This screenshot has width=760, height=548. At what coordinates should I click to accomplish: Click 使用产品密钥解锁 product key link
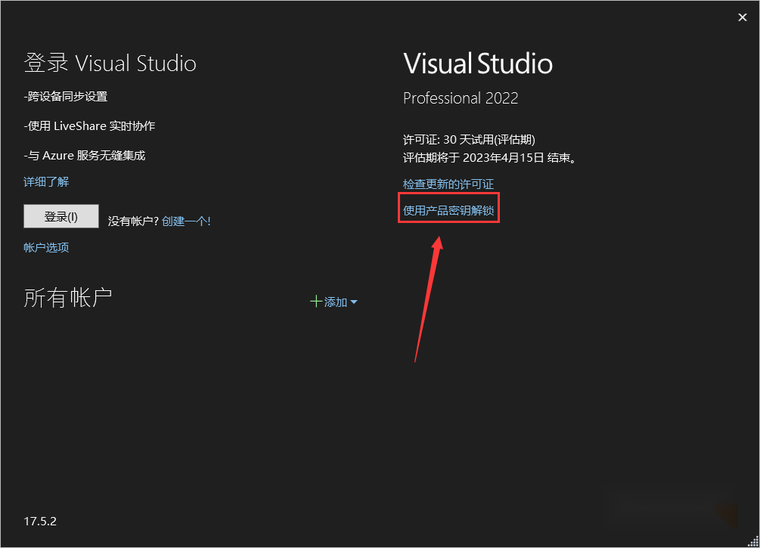coord(448,210)
